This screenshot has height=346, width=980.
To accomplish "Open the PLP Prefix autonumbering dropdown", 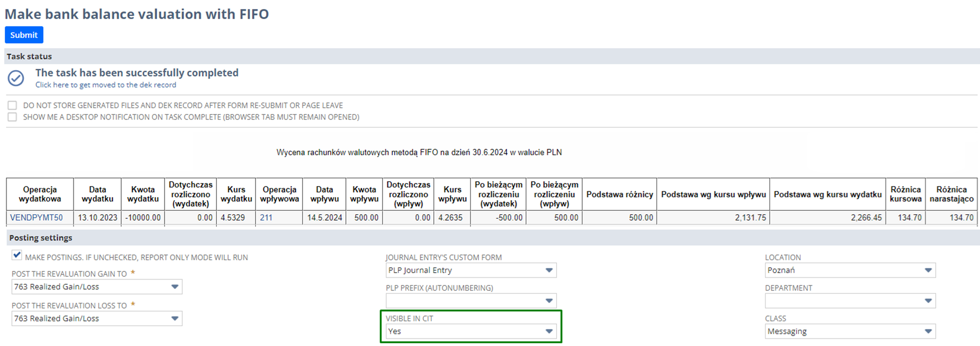I will point(470,301).
